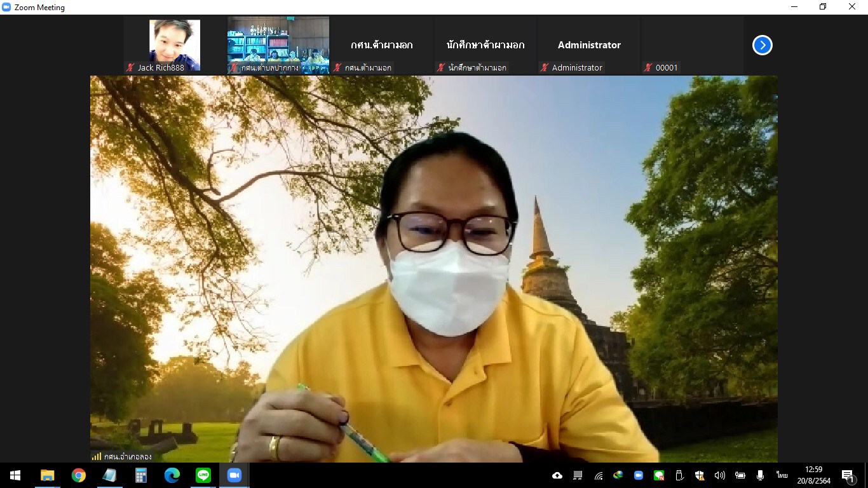
Task: Open the volume control in system tray
Action: click(x=719, y=475)
